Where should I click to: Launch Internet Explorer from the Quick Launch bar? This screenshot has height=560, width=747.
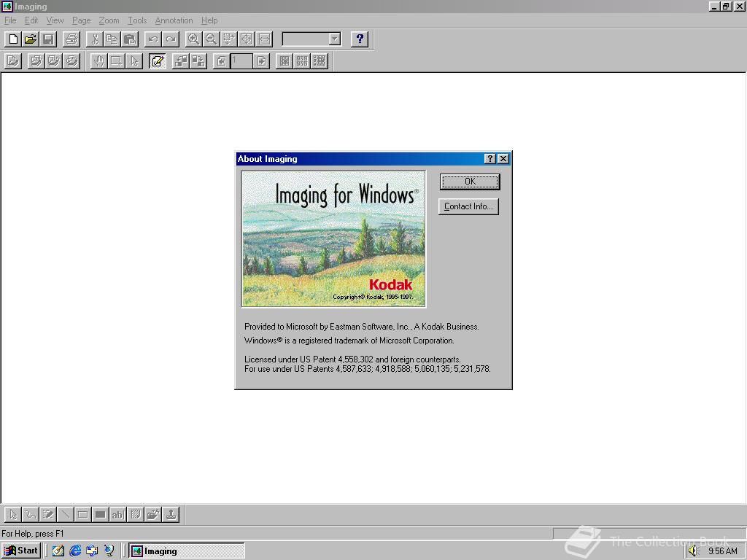tap(75, 551)
